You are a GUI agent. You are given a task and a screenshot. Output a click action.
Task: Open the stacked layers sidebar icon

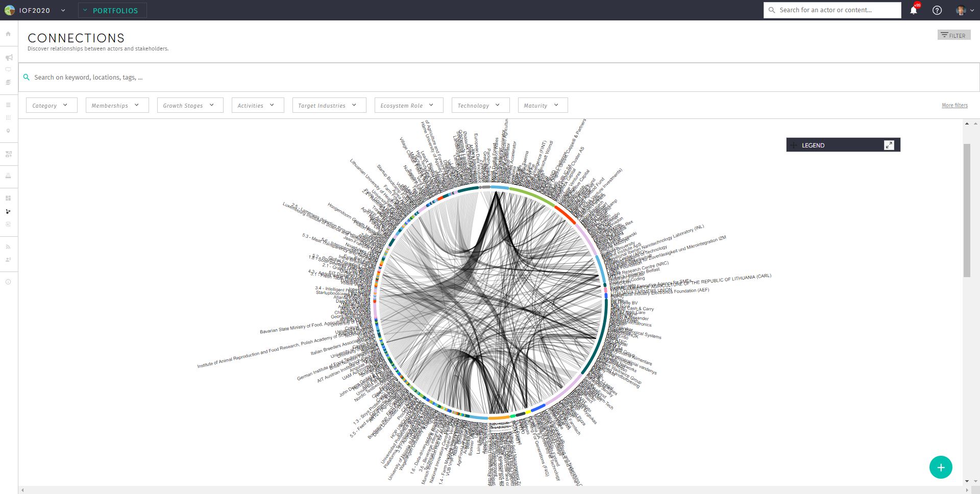pos(8,82)
